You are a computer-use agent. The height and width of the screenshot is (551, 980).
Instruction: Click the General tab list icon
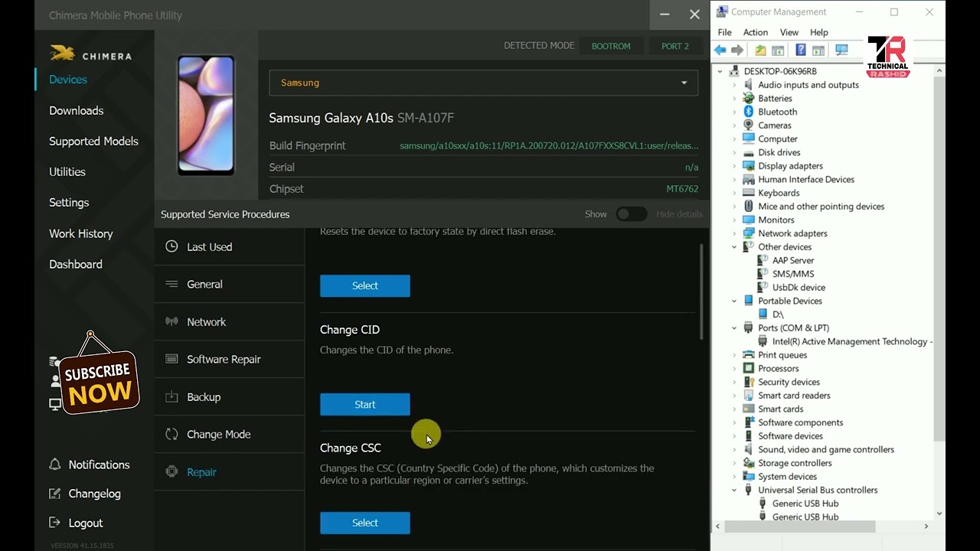(171, 284)
